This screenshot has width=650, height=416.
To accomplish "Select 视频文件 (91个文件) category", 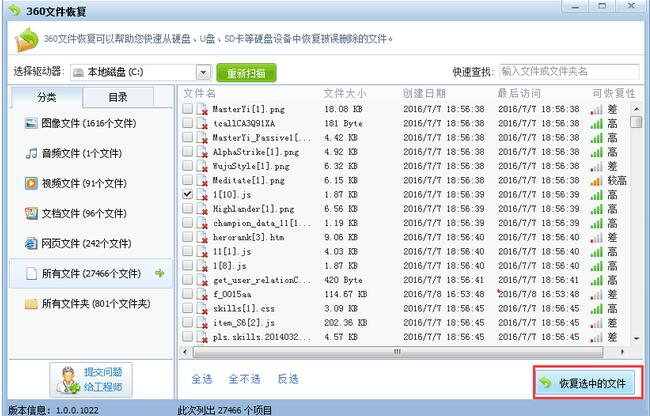I will pyautogui.click(x=91, y=183).
